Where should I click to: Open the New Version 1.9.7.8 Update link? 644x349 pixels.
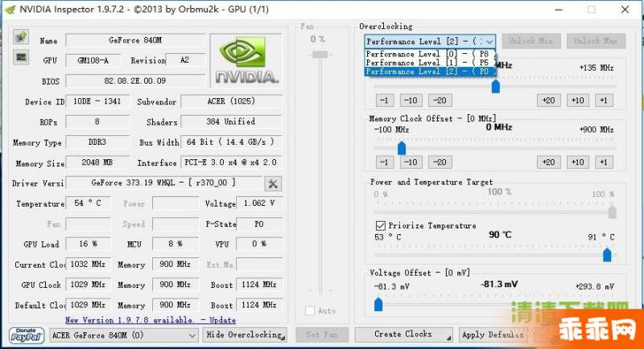(151, 320)
